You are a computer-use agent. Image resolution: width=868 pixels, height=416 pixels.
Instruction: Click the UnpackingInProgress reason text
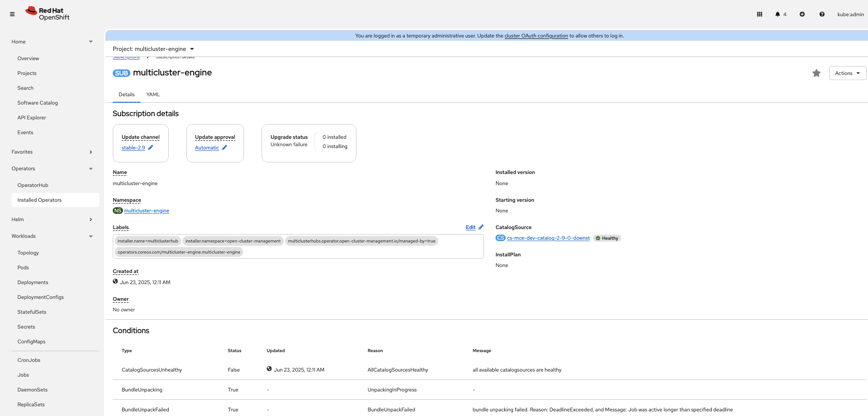pos(392,390)
